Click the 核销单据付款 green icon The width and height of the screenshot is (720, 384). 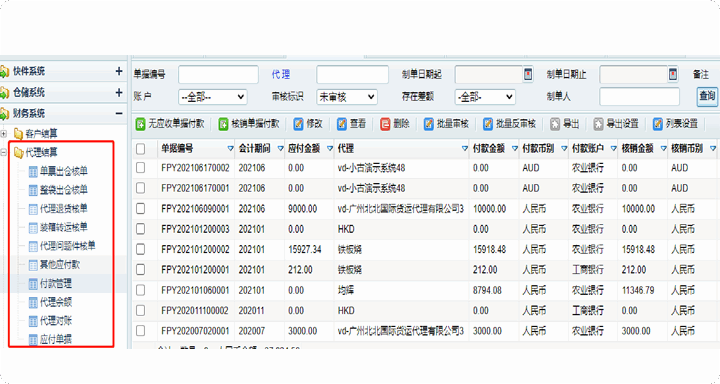[x=223, y=124]
